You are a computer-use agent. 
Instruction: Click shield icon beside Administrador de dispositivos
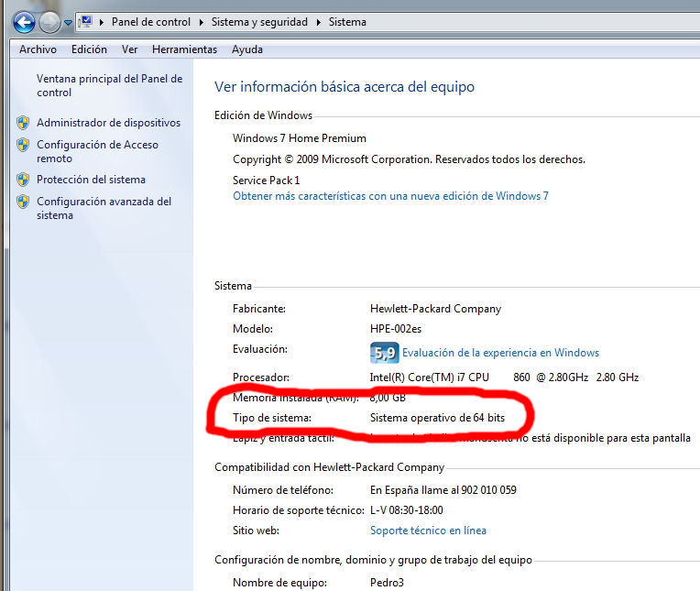coord(23,123)
